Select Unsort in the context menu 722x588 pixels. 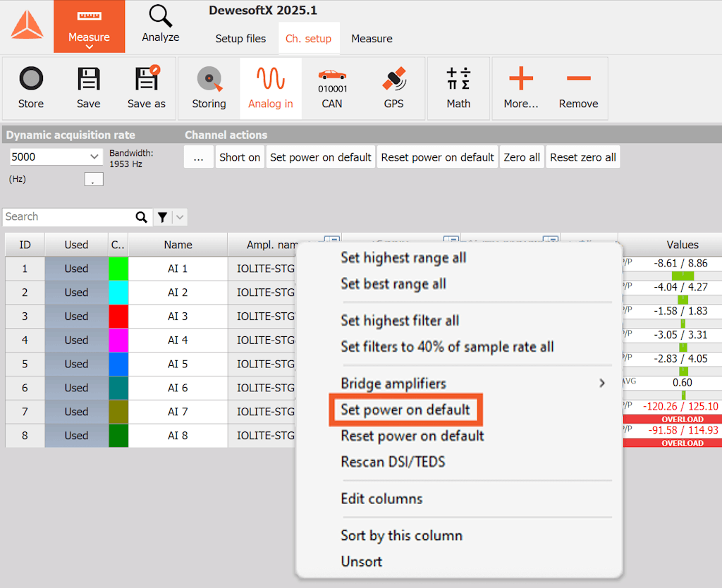tap(362, 562)
